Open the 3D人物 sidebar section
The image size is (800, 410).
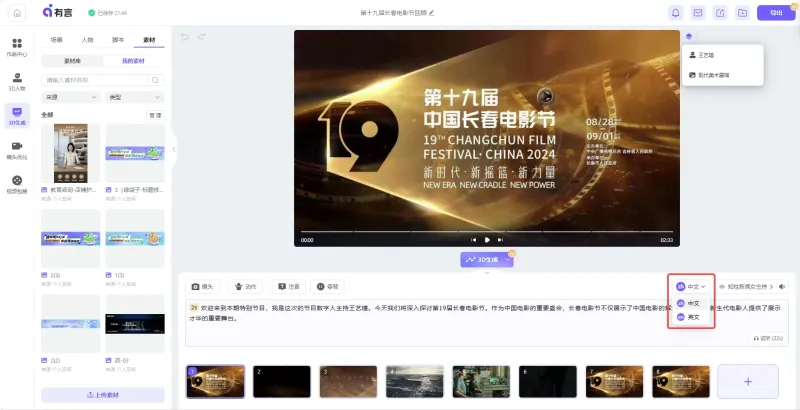[17, 82]
